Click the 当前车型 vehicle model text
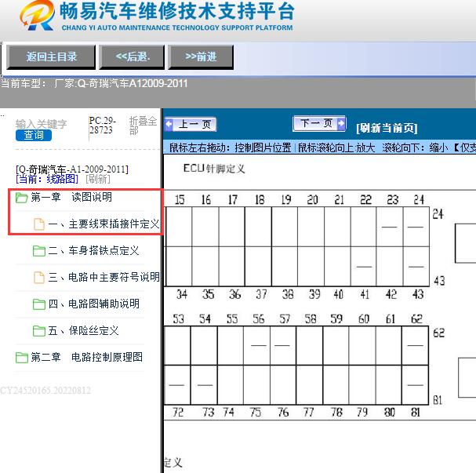 94,83
